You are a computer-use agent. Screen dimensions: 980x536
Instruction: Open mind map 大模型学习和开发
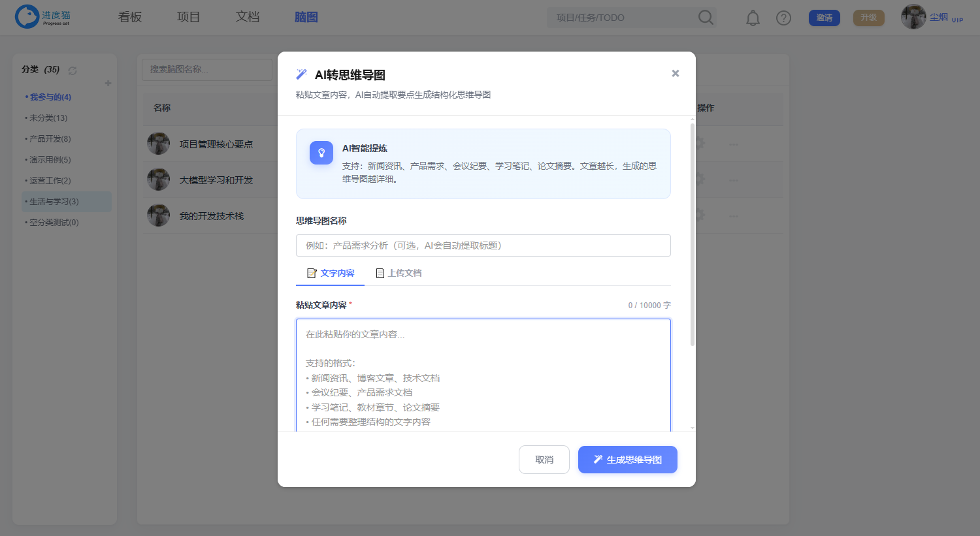pyautogui.click(x=216, y=180)
